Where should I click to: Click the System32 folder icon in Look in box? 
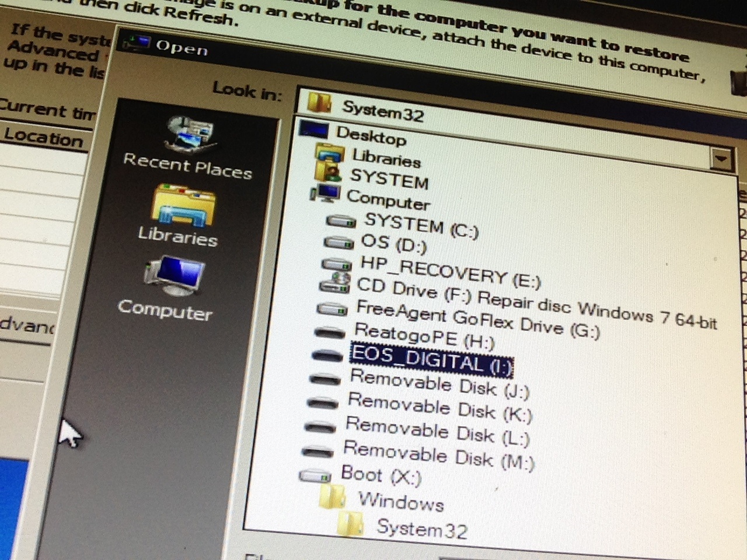pos(320,103)
